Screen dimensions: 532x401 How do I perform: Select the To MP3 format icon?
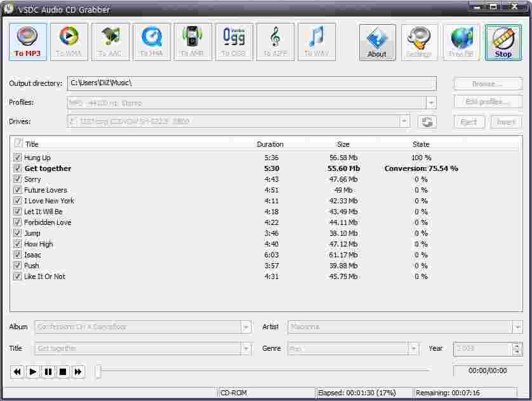28,42
